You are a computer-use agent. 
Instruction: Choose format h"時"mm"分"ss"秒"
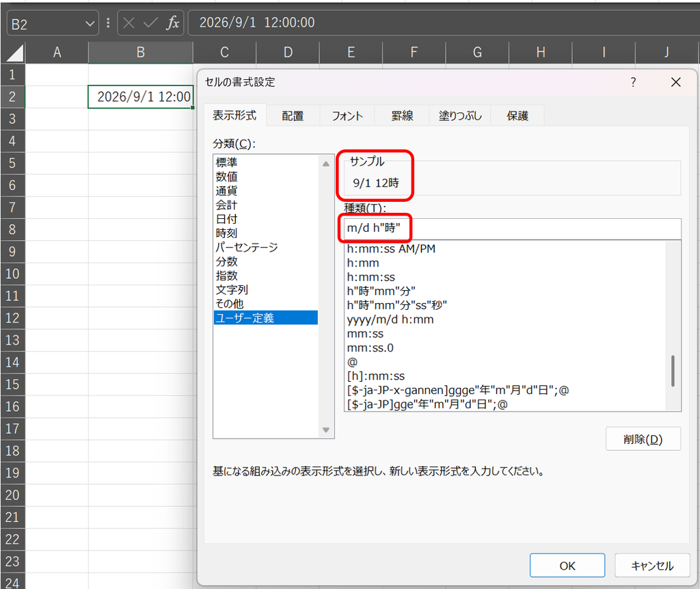(504, 305)
